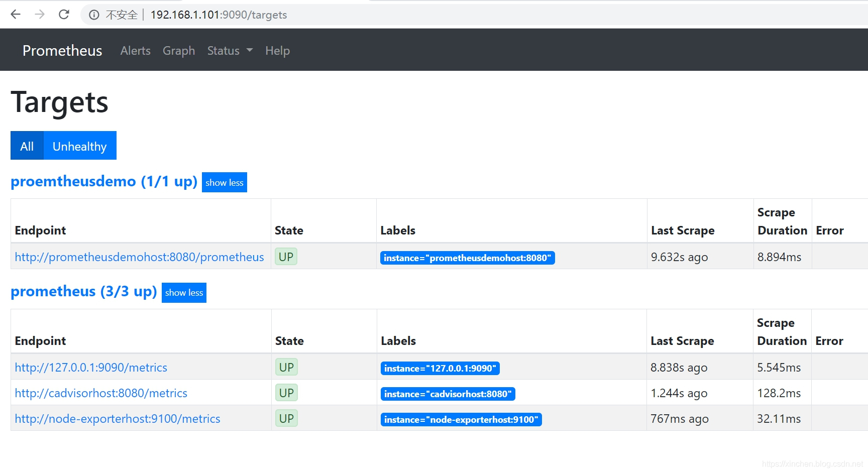This screenshot has height=473, width=868.
Task: Expand the Status dropdown menu
Action: click(x=230, y=51)
